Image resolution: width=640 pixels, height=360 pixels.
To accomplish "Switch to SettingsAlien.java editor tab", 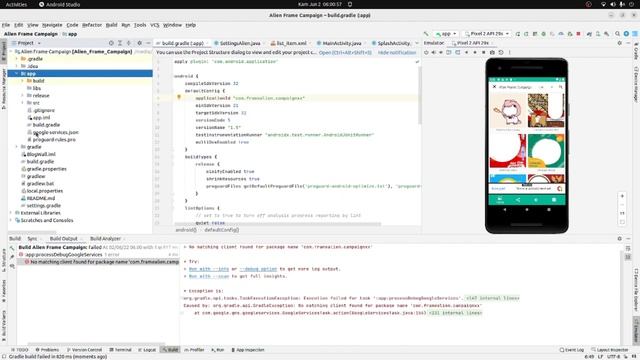I will (240, 43).
